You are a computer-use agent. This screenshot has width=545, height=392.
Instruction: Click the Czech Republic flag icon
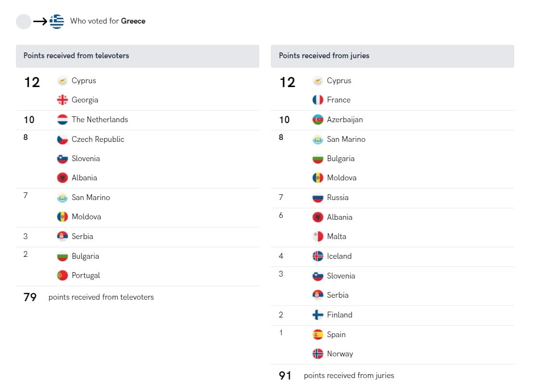pyautogui.click(x=63, y=139)
